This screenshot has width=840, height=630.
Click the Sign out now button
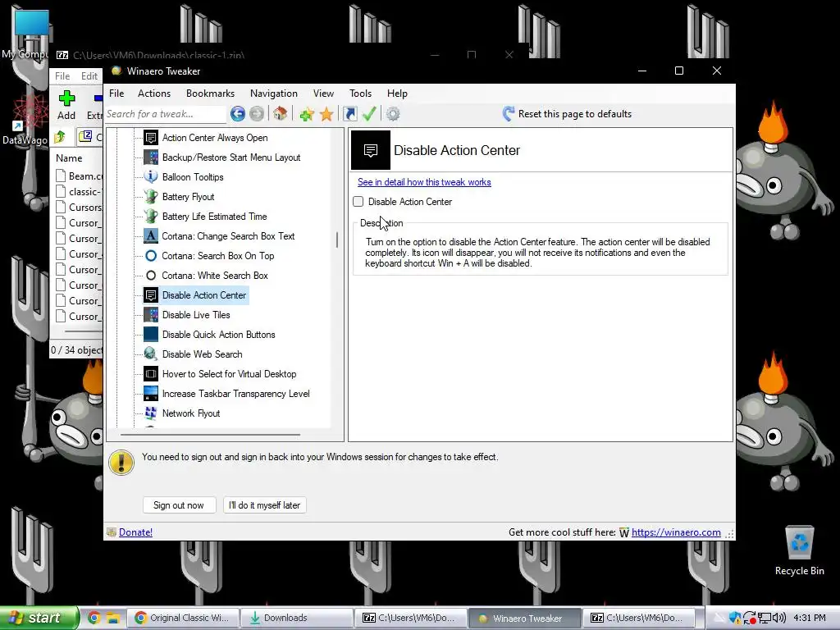point(179,505)
